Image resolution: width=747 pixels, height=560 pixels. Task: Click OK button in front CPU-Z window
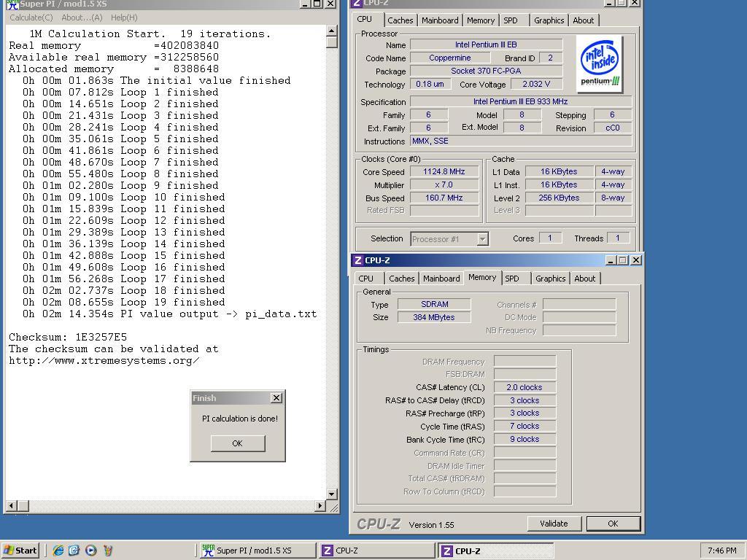[613, 524]
